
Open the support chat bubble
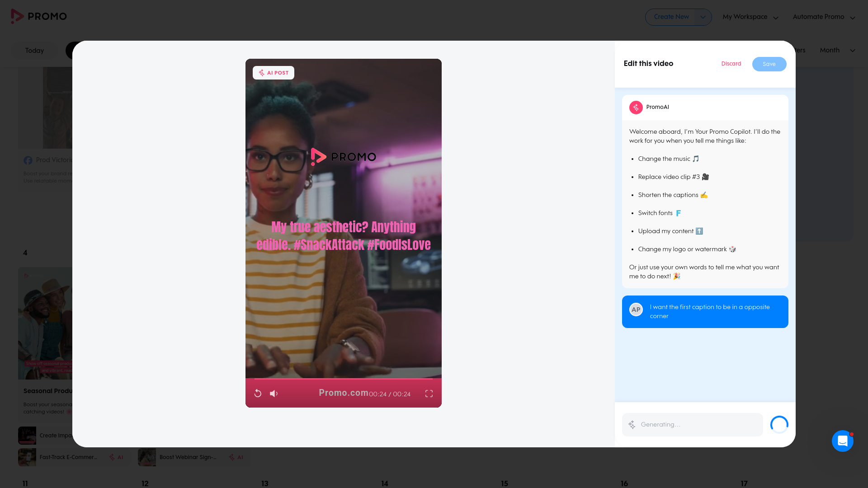(843, 441)
